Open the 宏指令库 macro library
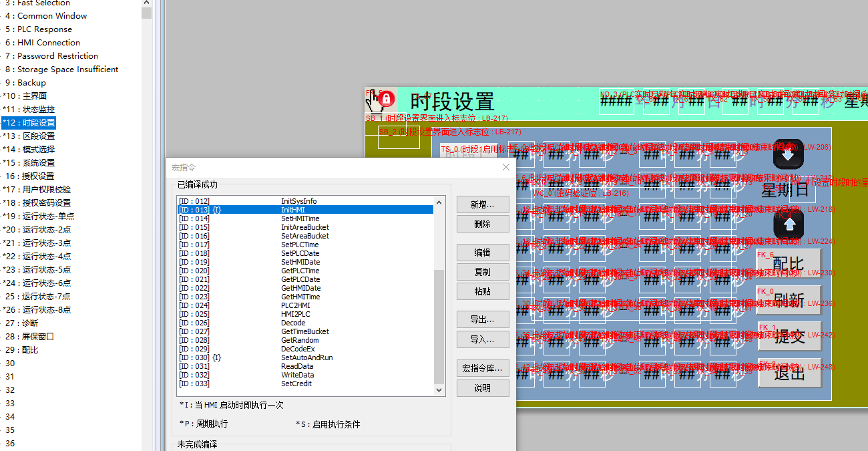This screenshot has width=868, height=451. tap(483, 368)
